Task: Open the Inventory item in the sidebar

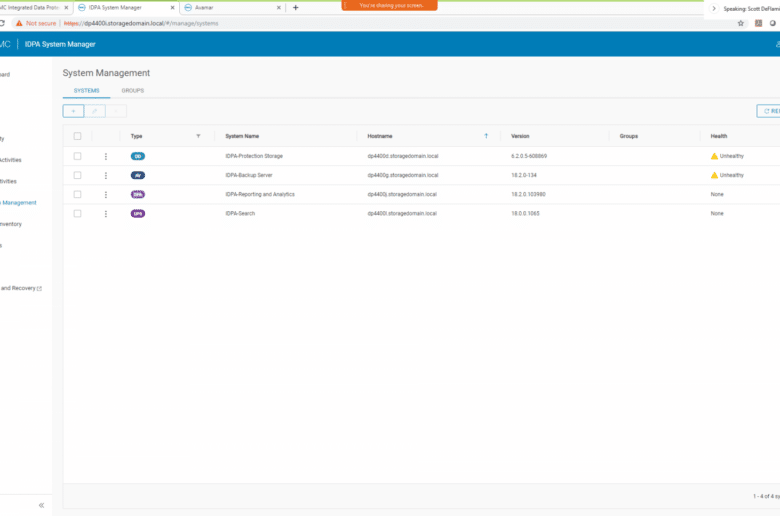Action: coord(10,224)
